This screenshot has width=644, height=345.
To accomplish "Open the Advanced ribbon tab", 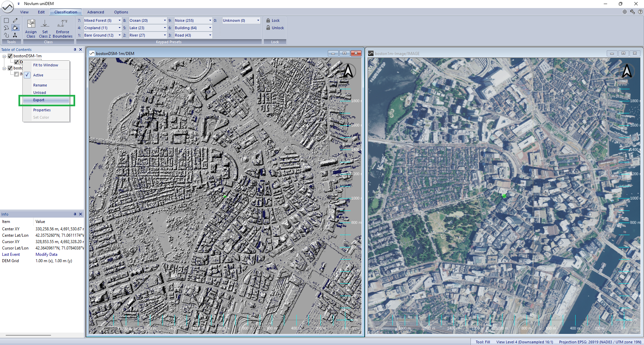I will [x=96, y=12].
